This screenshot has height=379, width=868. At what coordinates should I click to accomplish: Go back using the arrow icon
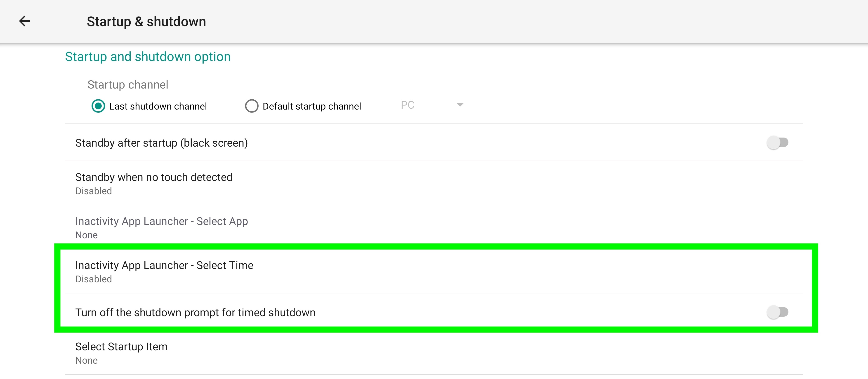(x=24, y=21)
